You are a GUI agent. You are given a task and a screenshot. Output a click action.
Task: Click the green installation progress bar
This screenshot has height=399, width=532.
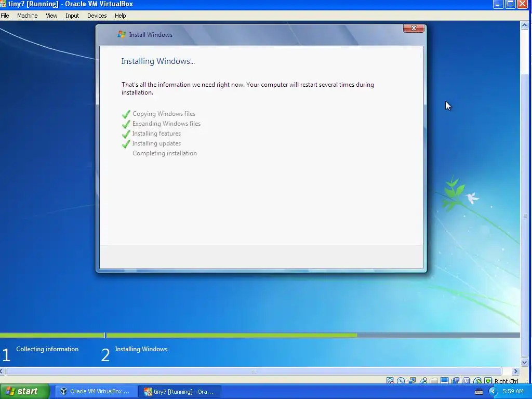click(231, 335)
